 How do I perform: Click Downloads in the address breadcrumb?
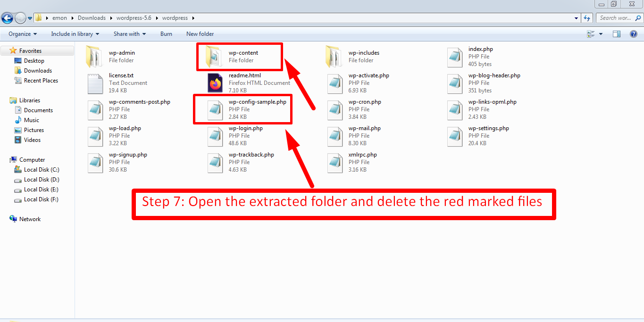coord(92,18)
